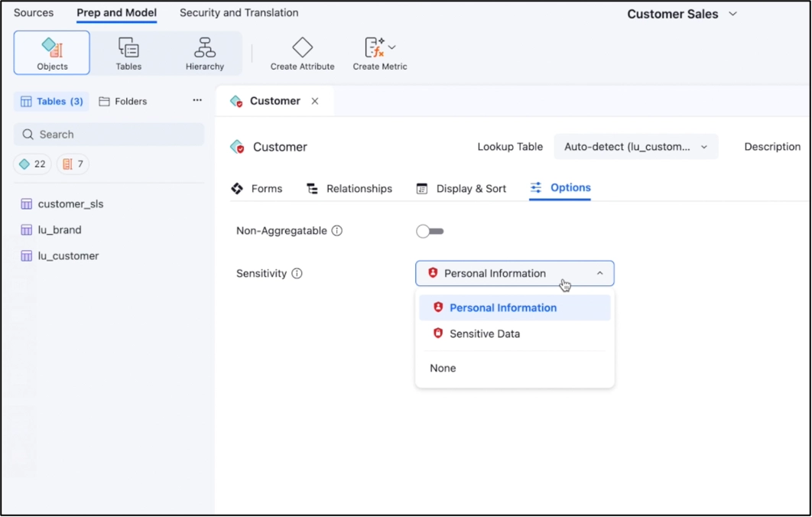This screenshot has width=812, height=517.
Task: Filter by the 7 metrics badge
Action: (73, 164)
